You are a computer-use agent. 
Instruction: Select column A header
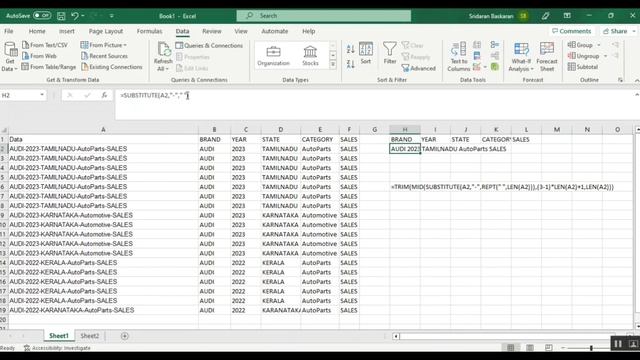103,129
